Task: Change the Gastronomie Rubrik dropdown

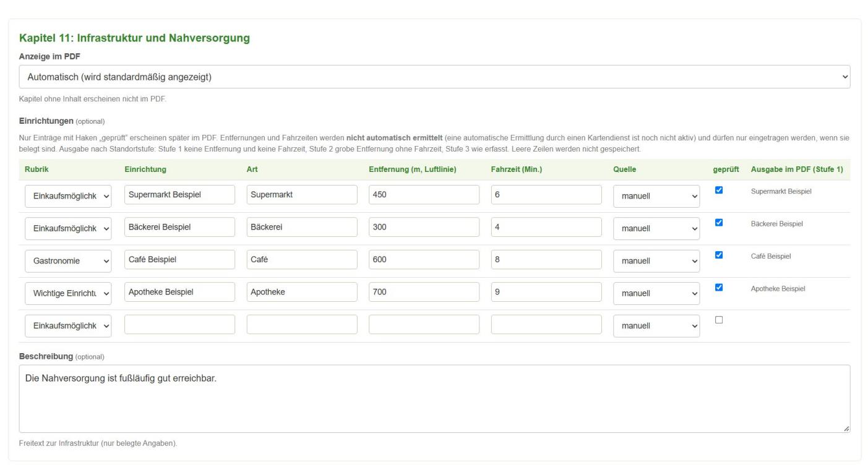Action: (x=68, y=261)
